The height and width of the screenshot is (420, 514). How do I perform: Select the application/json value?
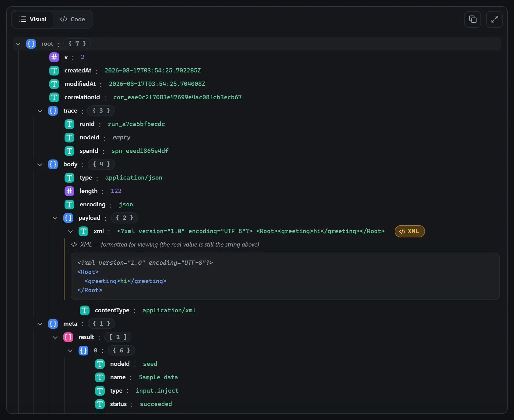pos(134,178)
